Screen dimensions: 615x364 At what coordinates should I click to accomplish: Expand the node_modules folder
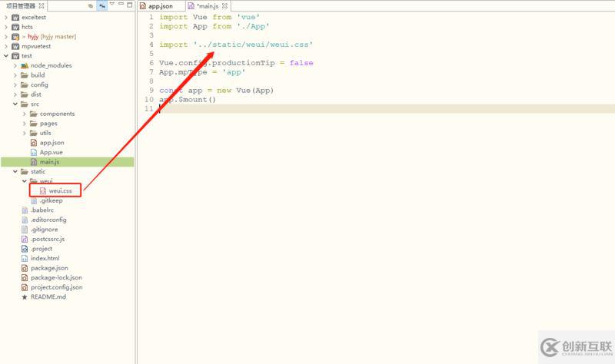(15, 65)
